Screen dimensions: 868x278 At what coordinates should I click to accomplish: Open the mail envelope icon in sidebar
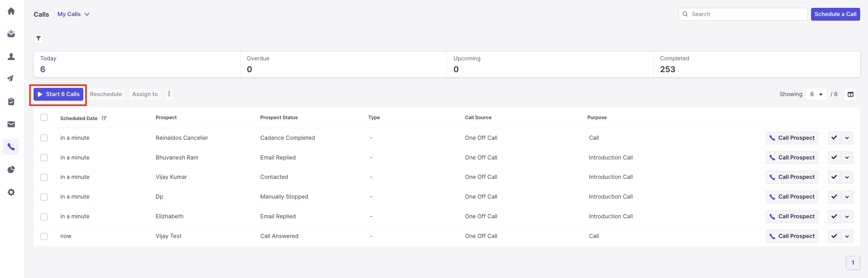coord(11,125)
